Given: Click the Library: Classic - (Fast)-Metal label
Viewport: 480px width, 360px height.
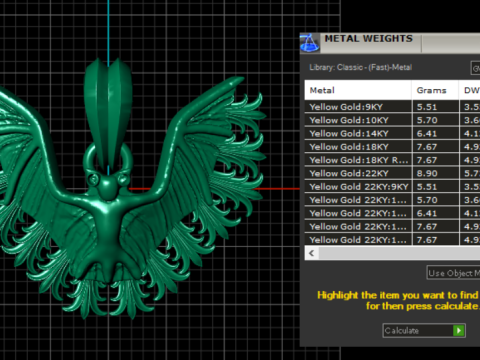Looking at the screenshot, I should [x=361, y=67].
